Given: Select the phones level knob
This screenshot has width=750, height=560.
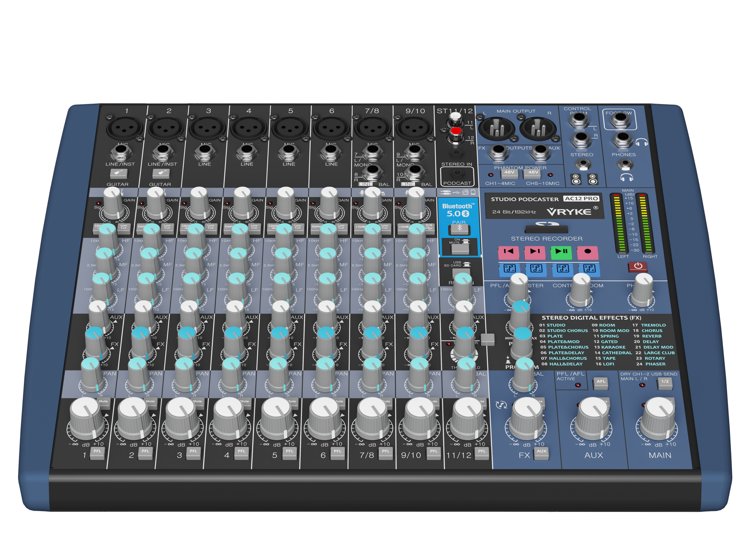Looking at the screenshot, I should [643, 290].
